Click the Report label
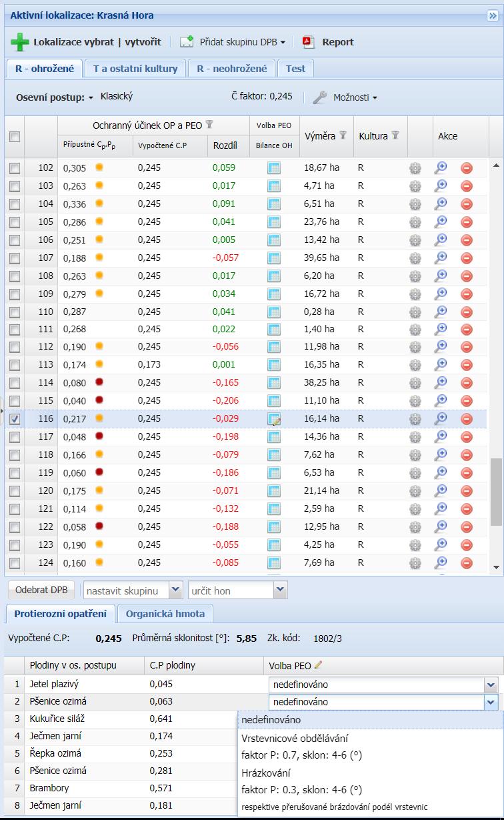This screenshot has height=820, width=504. 338,42
